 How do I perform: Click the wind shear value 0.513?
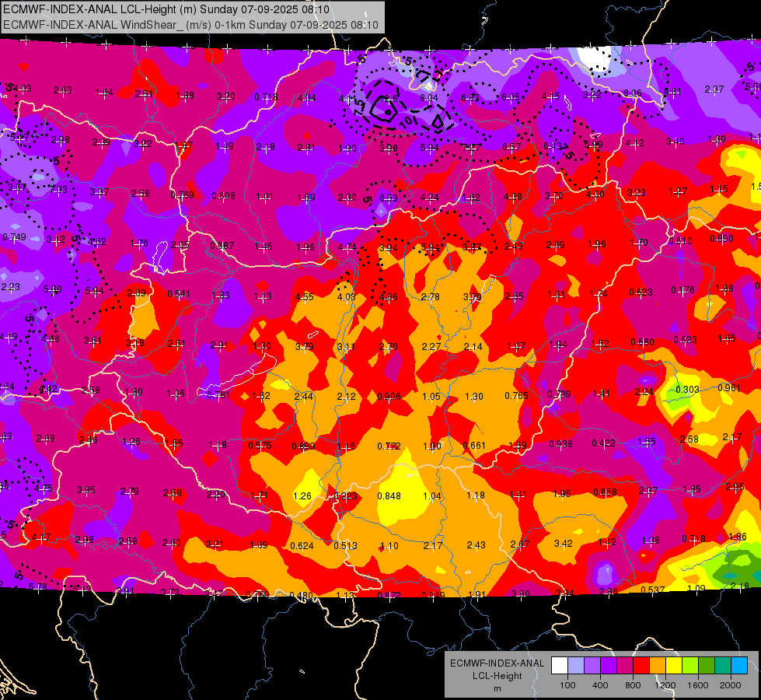coord(346,546)
